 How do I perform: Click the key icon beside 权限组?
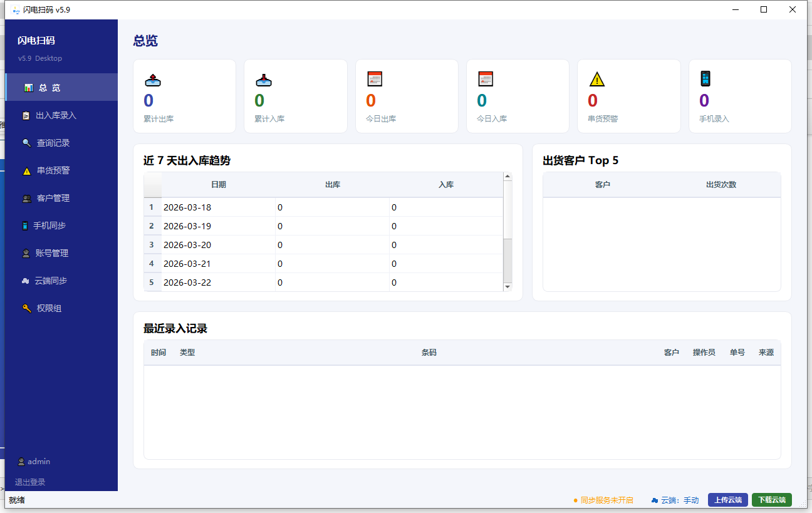[26, 309]
